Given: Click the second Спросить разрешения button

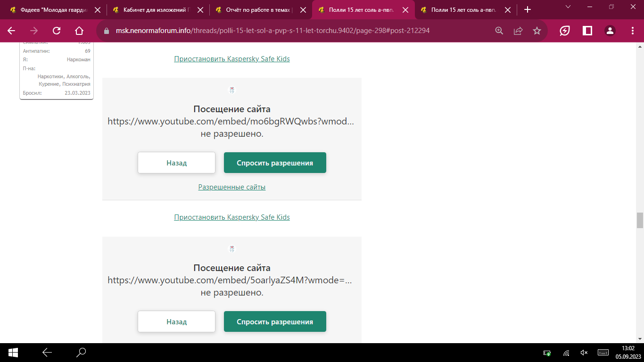Looking at the screenshot, I should point(275,321).
